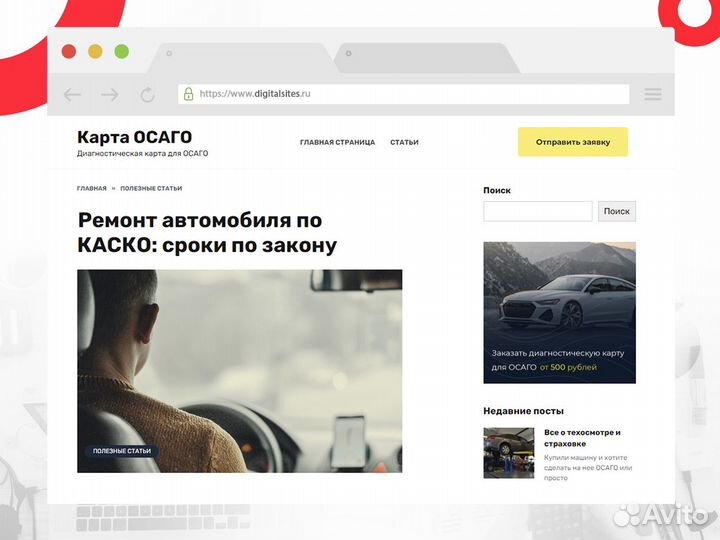720x540 pixels.
Task: Open the Карта ОСАГО site logo
Action: coord(135,137)
